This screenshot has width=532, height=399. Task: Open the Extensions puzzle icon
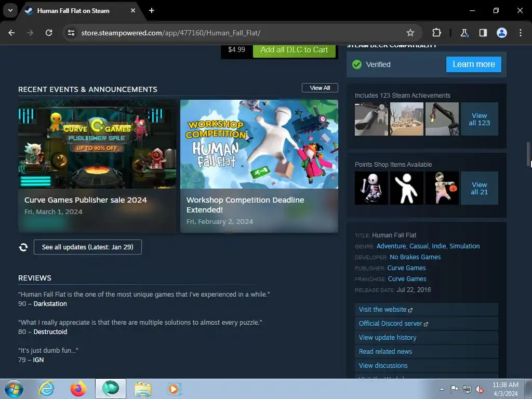pyautogui.click(x=436, y=33)
